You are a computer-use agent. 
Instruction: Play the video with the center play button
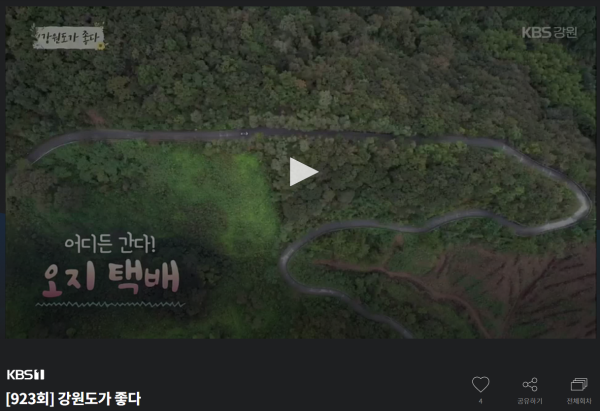click(303, 172)
